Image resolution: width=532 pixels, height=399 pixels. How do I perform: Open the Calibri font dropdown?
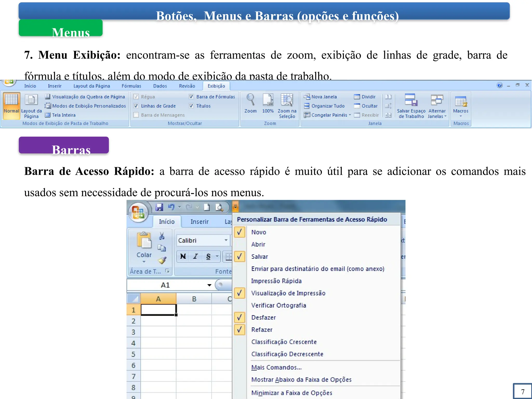(226, 240)
